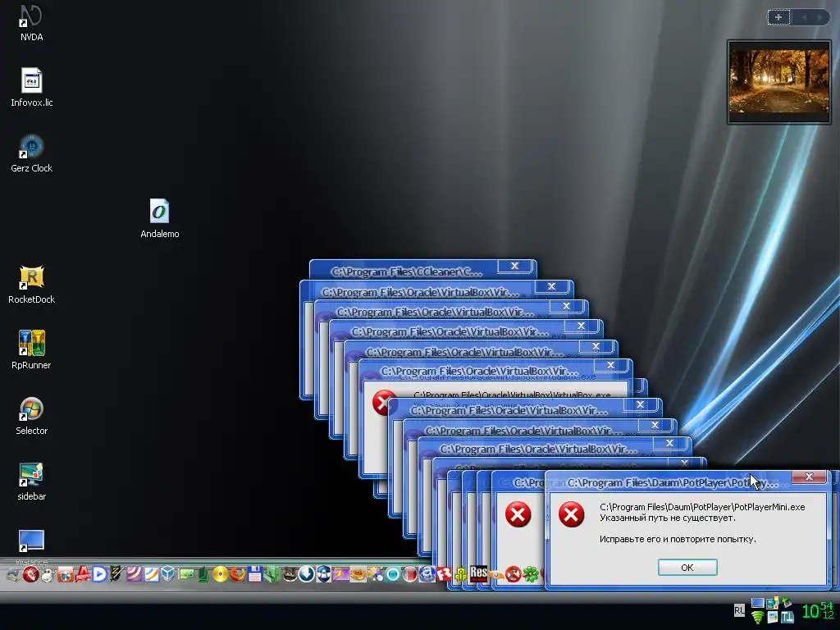Viewport: 840px width, 630px height.
Task: Click the red FR icon in the dock
Action: (x=444, y=574)
